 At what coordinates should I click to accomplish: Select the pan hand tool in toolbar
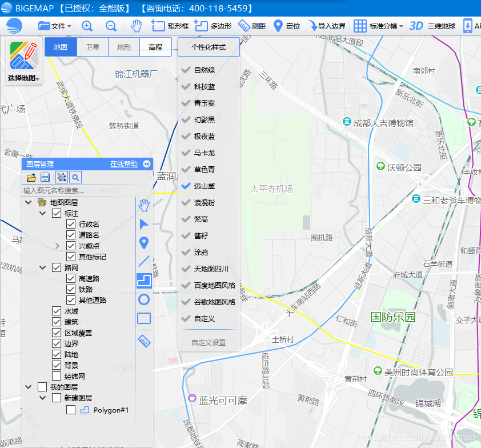pos(136,26)
